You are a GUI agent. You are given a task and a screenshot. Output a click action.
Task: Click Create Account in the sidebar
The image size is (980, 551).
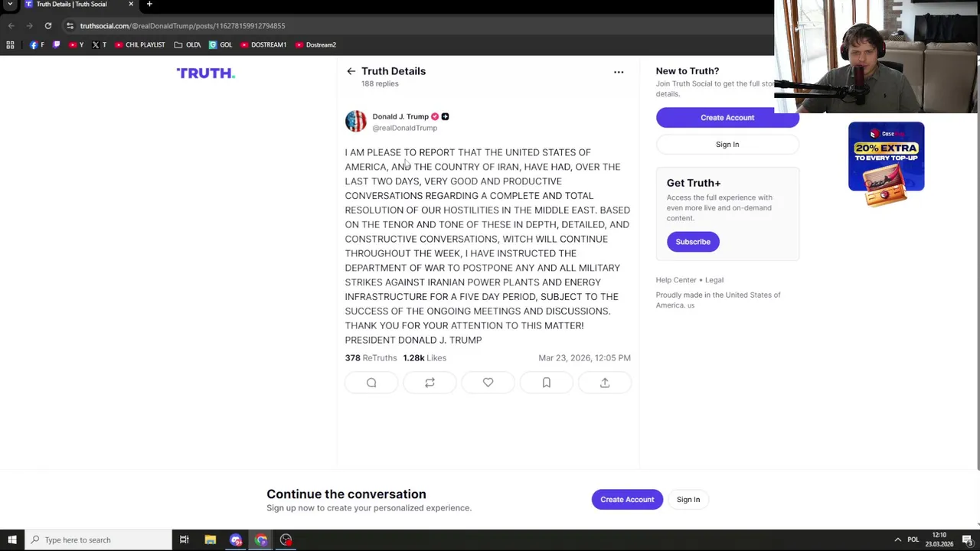727,117
